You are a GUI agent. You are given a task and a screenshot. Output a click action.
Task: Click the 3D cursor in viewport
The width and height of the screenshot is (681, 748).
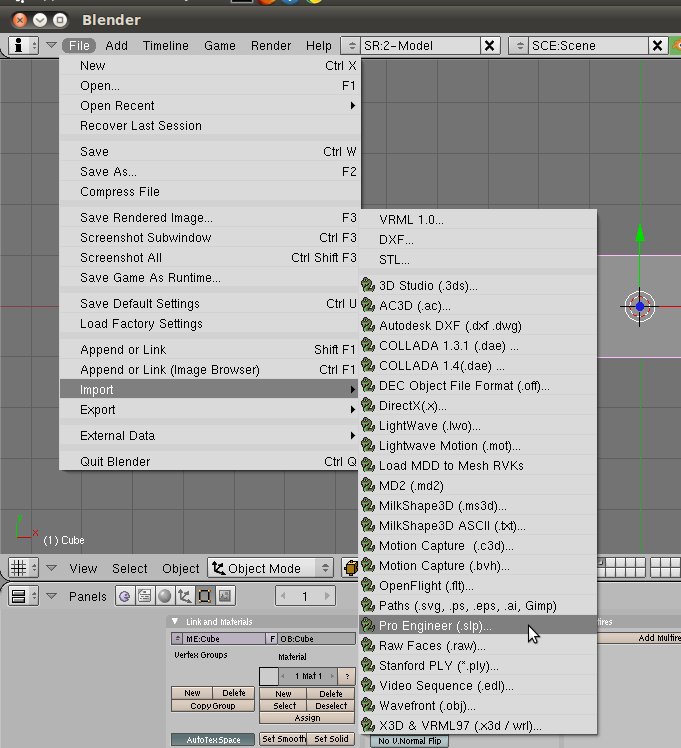pyautogui.click(x=640, y=307)
